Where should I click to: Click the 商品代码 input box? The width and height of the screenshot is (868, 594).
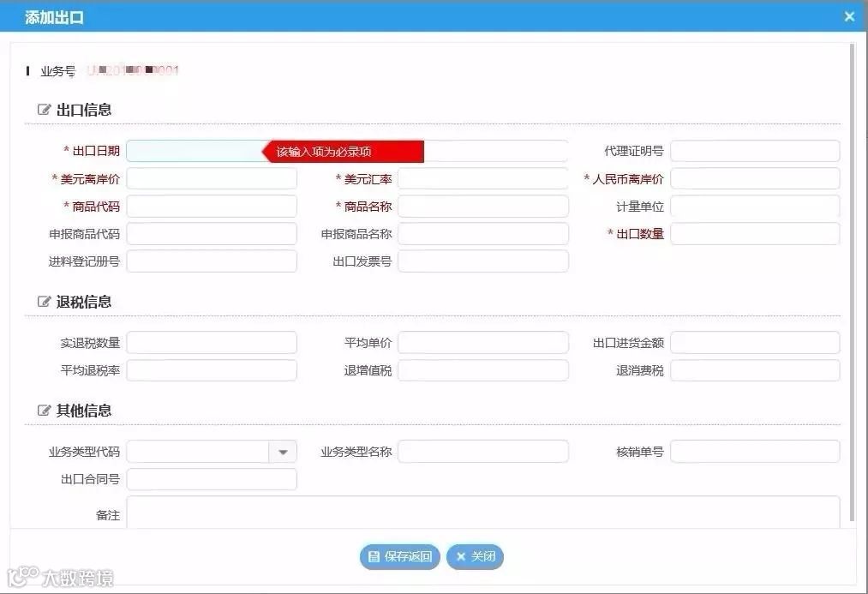(212, 207)
